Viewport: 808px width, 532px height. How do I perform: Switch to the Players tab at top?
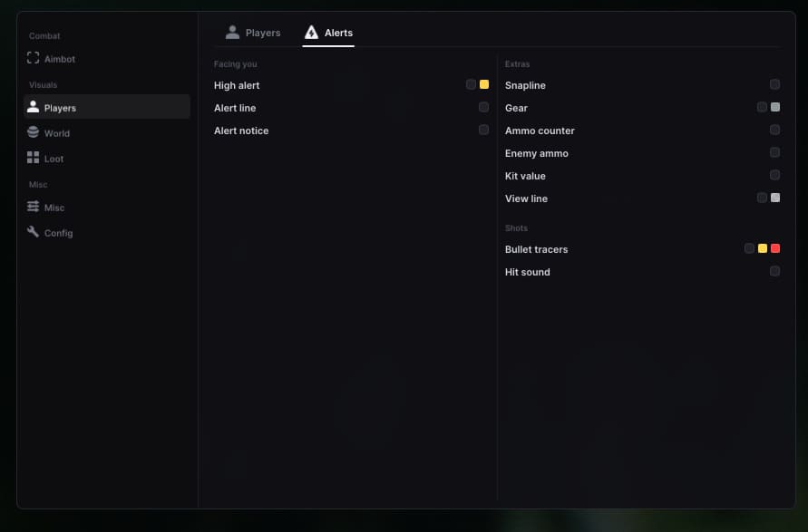coord(253,33)
